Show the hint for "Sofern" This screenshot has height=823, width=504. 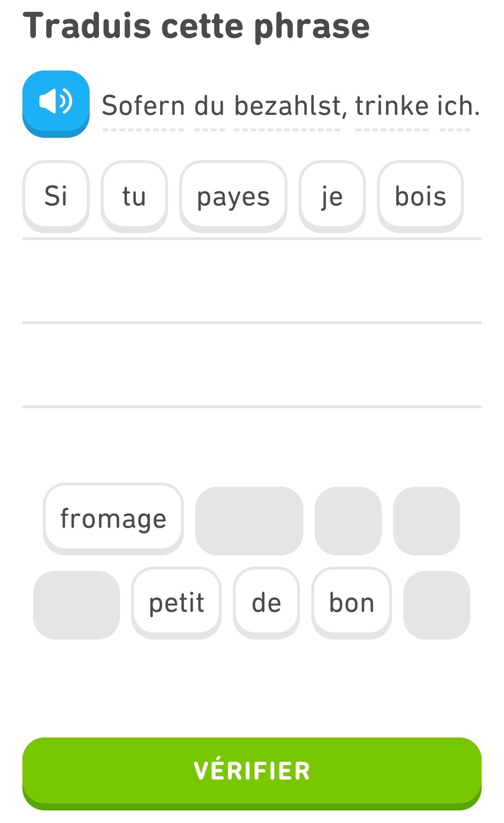tap(143, 106)
